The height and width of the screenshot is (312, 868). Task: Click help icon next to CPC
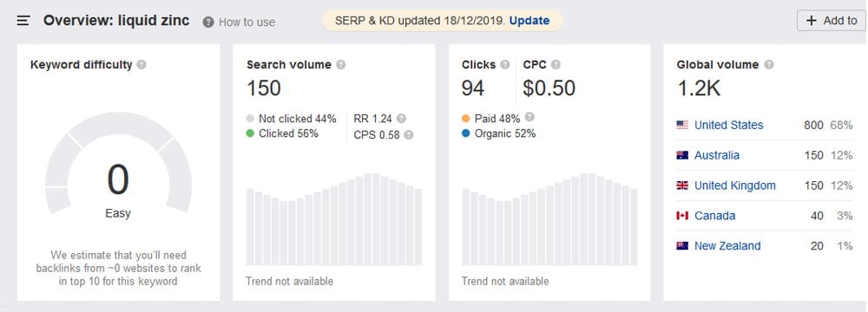point(556,65)
